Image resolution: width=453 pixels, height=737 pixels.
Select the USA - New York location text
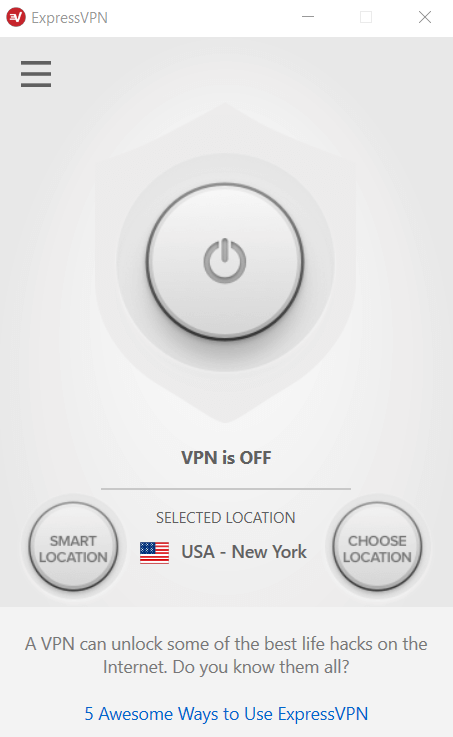pyautogui.click(x=244, y=552)
